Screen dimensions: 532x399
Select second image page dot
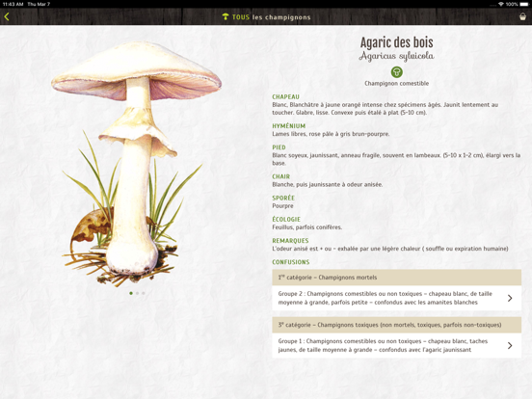click(137, 293)
